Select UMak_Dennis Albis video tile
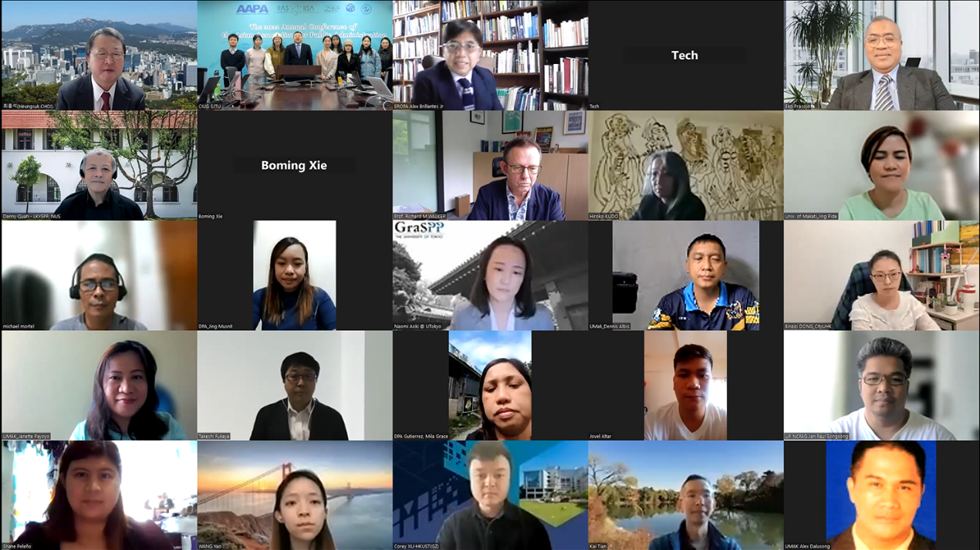The image size is (980, 550). click(685, 275)
